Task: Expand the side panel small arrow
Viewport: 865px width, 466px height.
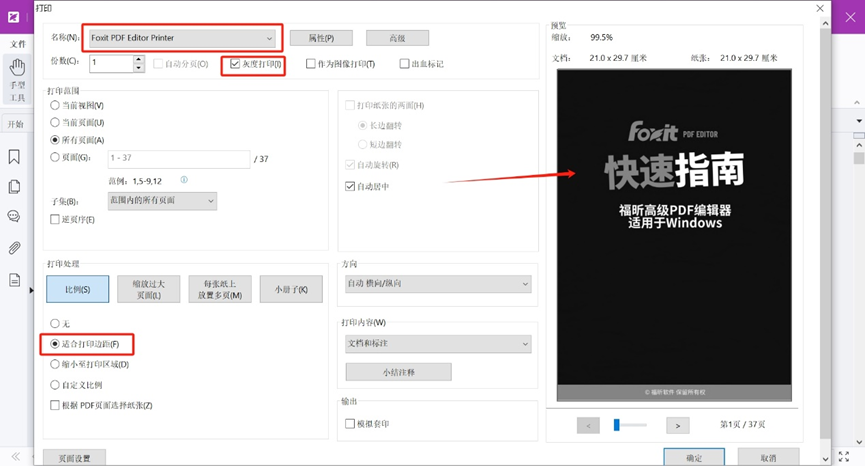Action: pos(31,290)
